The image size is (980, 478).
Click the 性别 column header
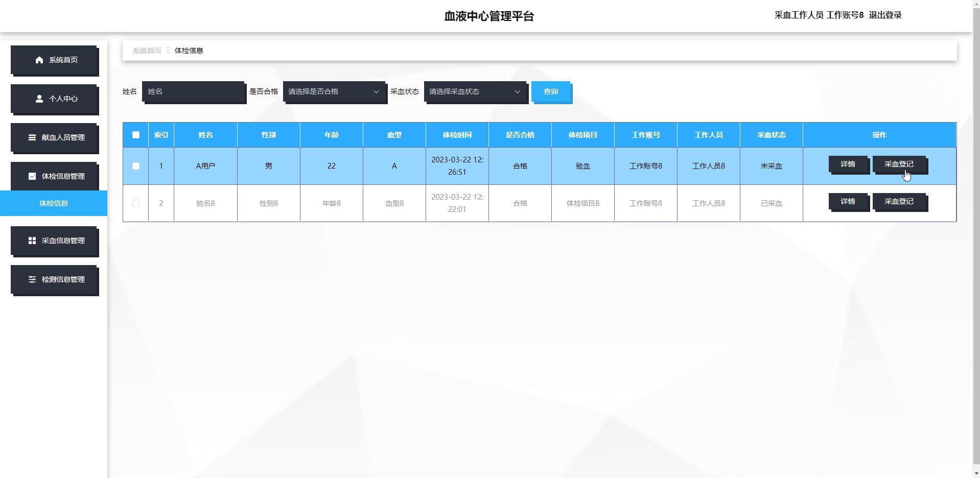[269, 135]
